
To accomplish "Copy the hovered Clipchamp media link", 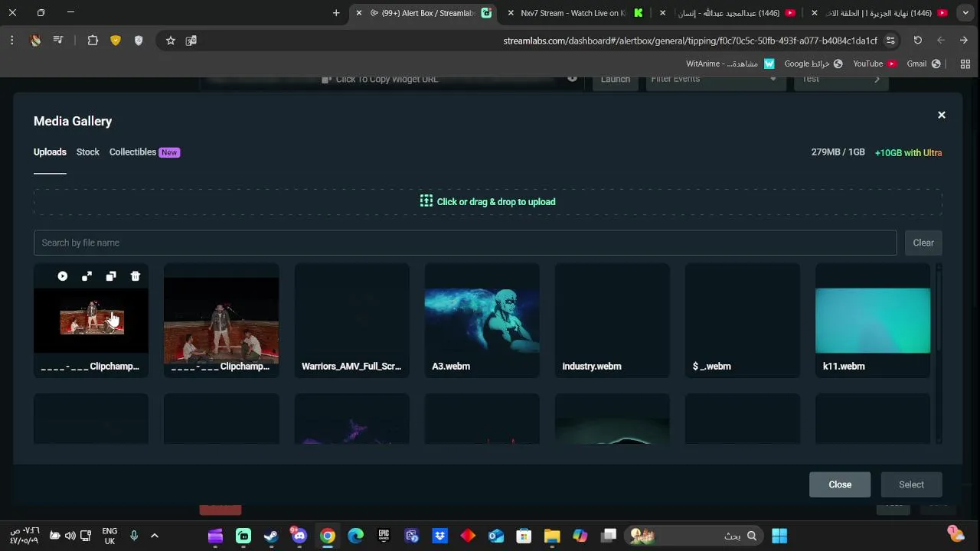I will coord(111,276).
